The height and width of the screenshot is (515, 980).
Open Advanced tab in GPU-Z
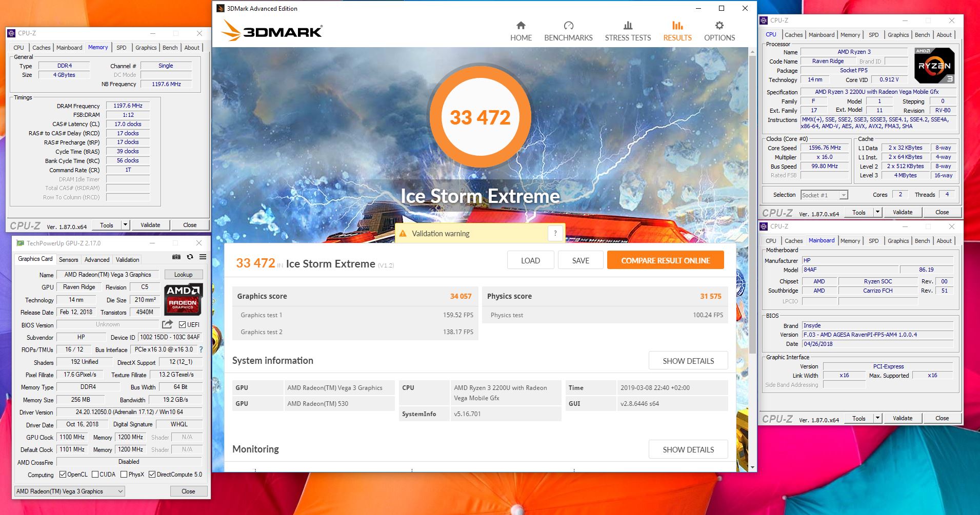(97, 260)
